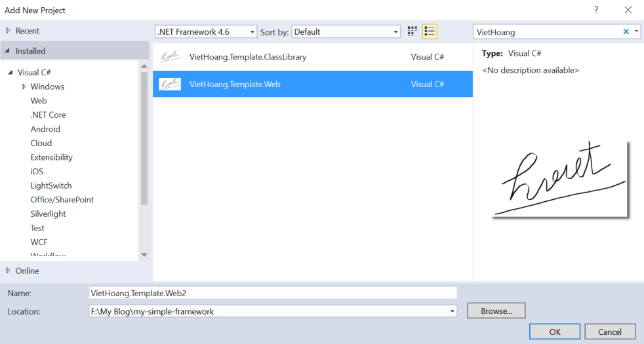Image resolution: width=644 pixels, height=344 pixels.
Task: Expand the Windows tree node
Action: pos(24,86)
